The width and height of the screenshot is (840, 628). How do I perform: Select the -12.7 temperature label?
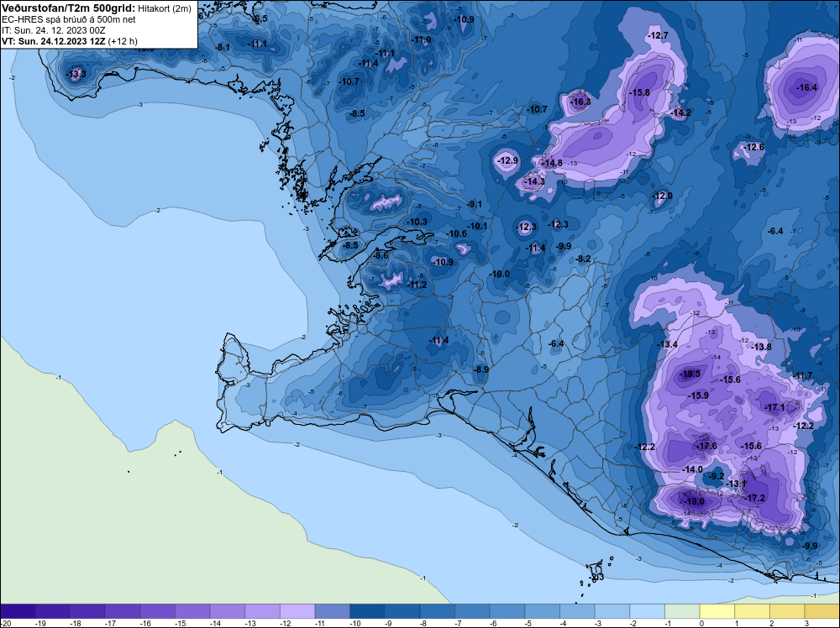tap(658, 36)
